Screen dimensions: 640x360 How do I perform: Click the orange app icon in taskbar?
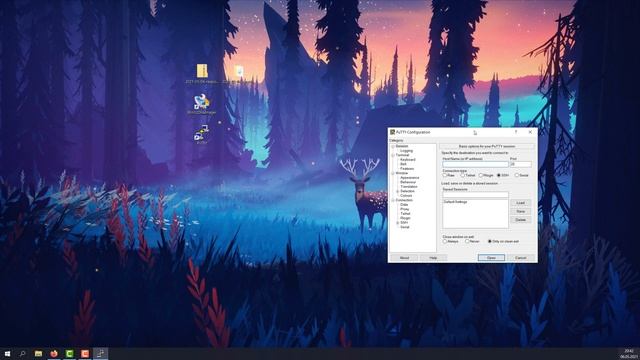tap(85, 353)
